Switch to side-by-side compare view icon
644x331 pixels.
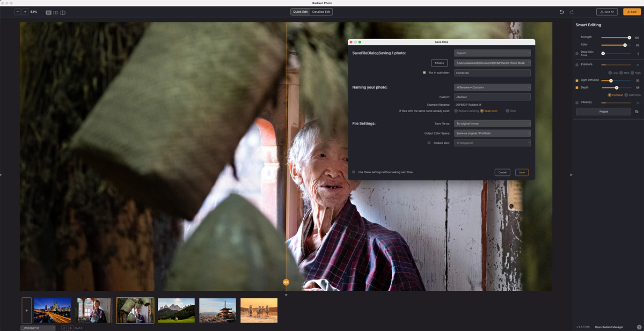click(x=56, y=12)
